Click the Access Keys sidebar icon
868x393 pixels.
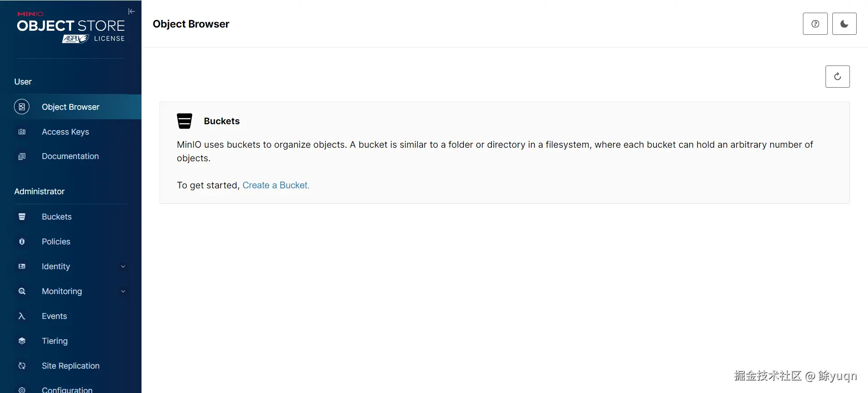click(22, 132)
